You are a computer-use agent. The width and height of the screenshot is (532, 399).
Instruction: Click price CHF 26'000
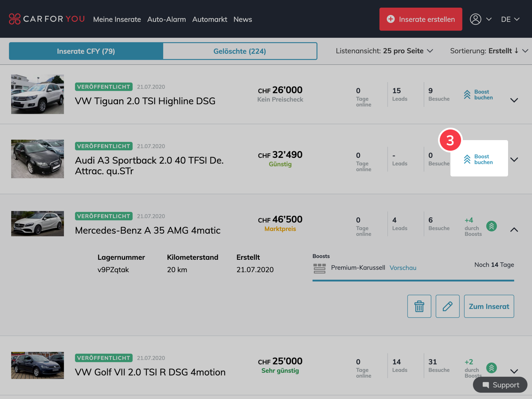coord(280,90)
